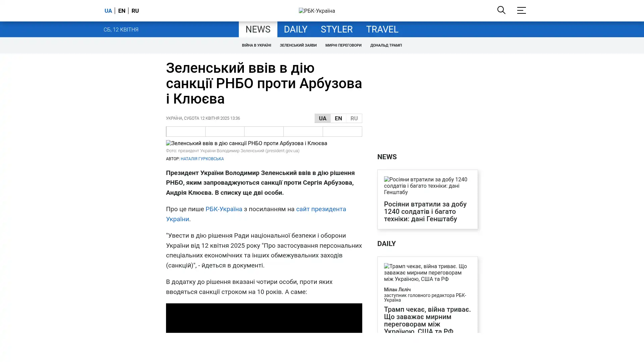The image size is (644, 362).
Task: Click third share button in share row
Action: (264, 131)
